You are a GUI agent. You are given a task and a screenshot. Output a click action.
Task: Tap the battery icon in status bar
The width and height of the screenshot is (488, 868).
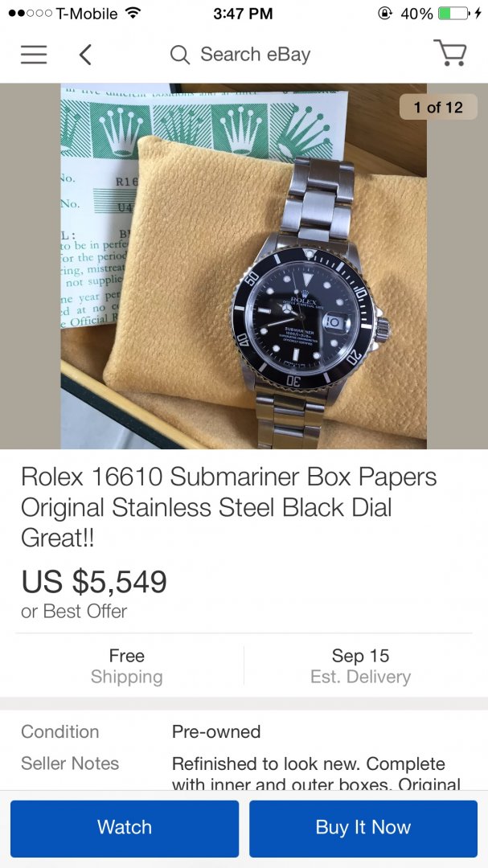coord(454,14)
